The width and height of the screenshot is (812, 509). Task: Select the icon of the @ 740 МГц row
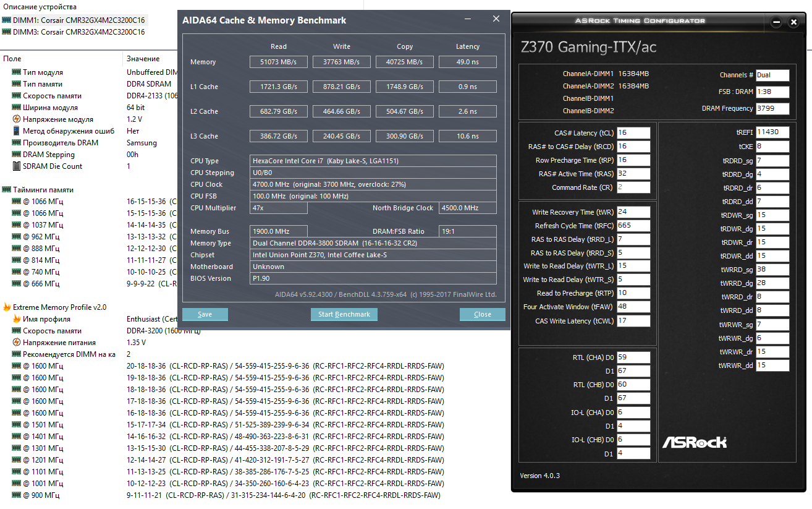coord(17,272)
